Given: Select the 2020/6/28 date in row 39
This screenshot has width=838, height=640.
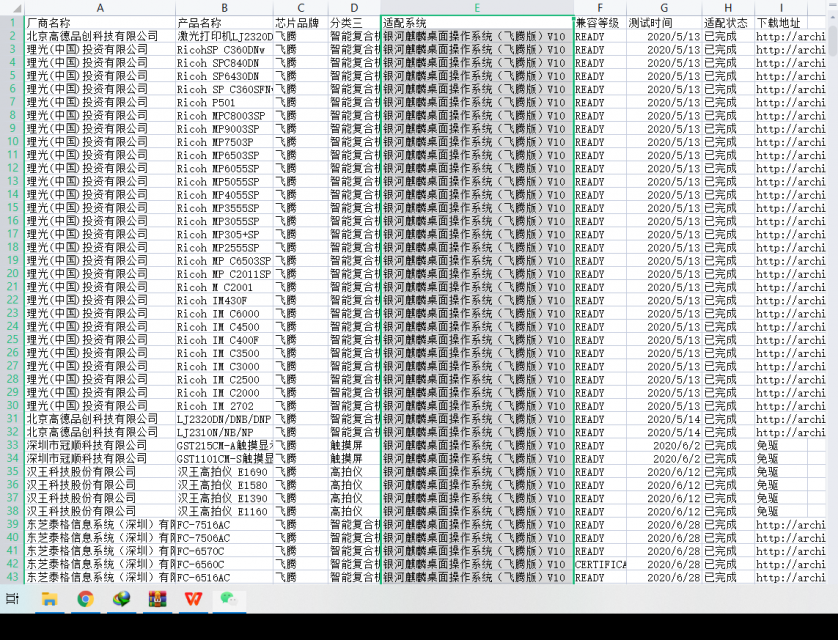Looking at the screenshot, I should [x=664, y=525].
